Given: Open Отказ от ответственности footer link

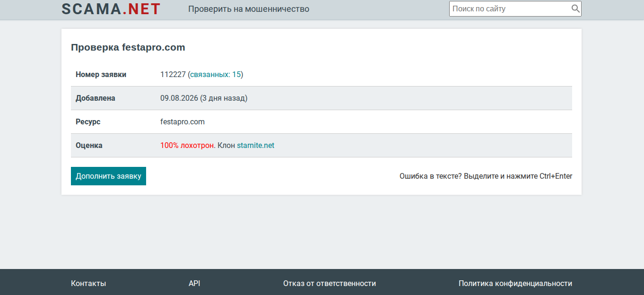Looking at the screenshot, I should tap(330, 283).
